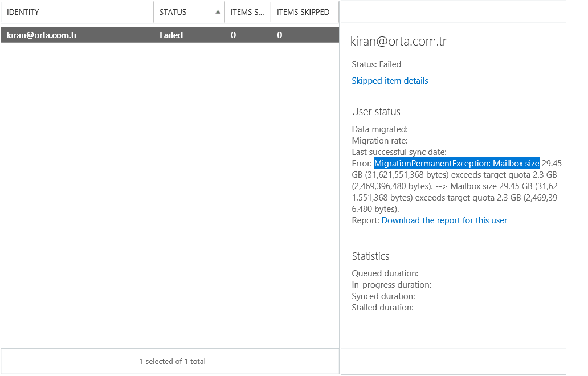Download the report for this user

444,220
